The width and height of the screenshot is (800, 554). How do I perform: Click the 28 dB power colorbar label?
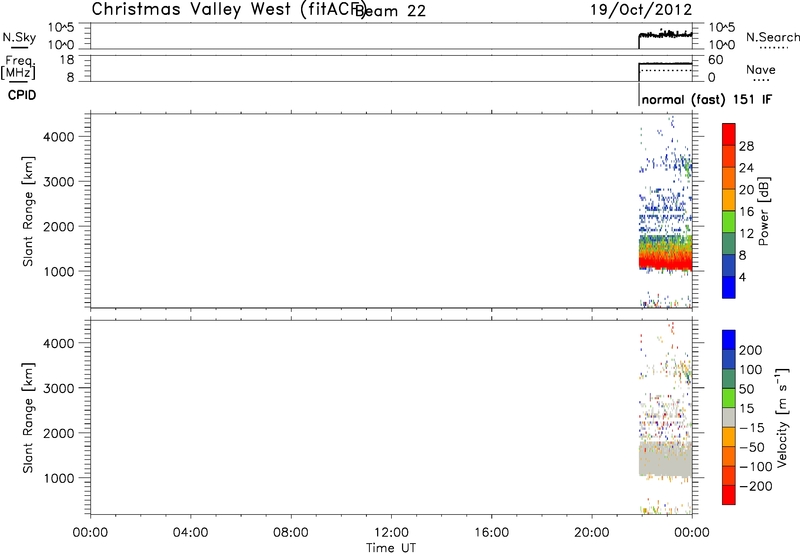coord(746,146)
